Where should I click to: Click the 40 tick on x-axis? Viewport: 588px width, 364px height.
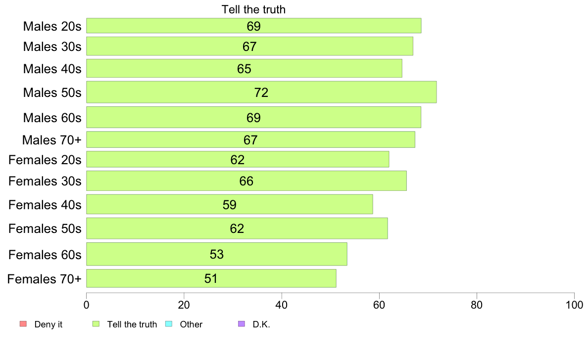point(282,305)
